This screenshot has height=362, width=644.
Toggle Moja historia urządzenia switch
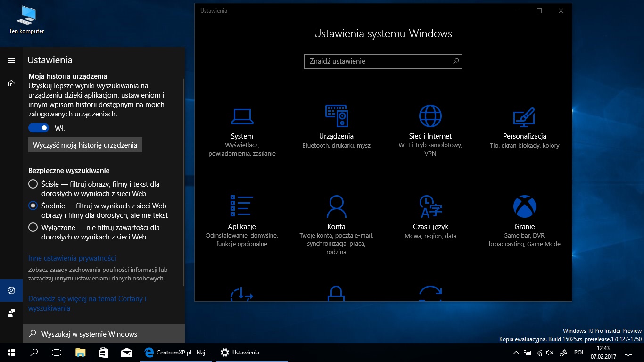(x=39, y=128)
